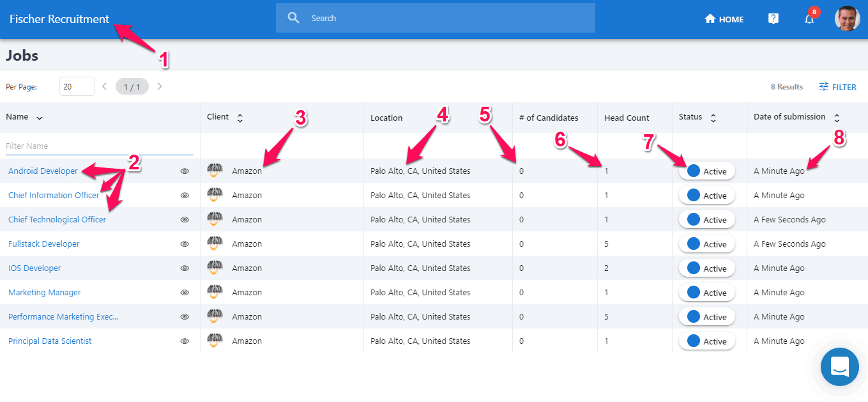Open the chat support widget
The height and width of the screenshot is (402, 868).
839,367
